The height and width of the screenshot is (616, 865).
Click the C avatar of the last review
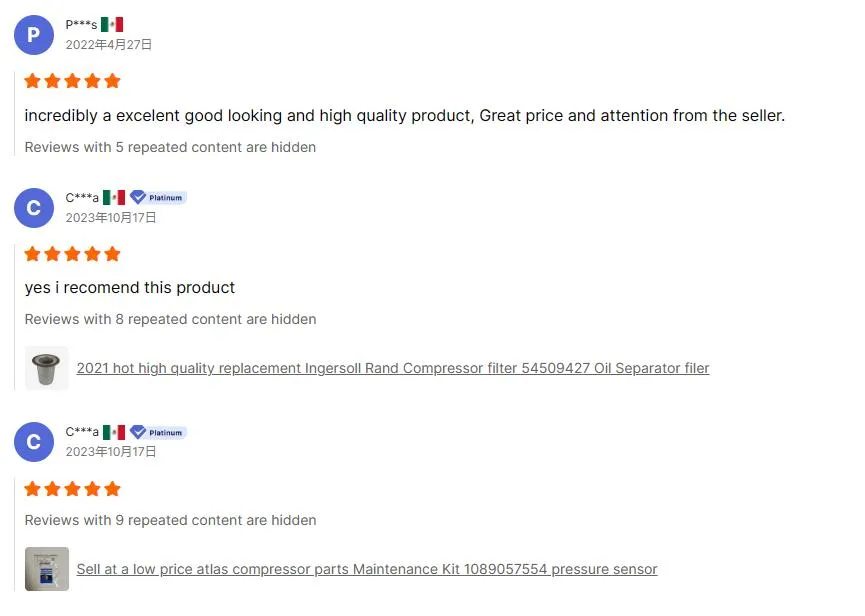coord(33,442)
